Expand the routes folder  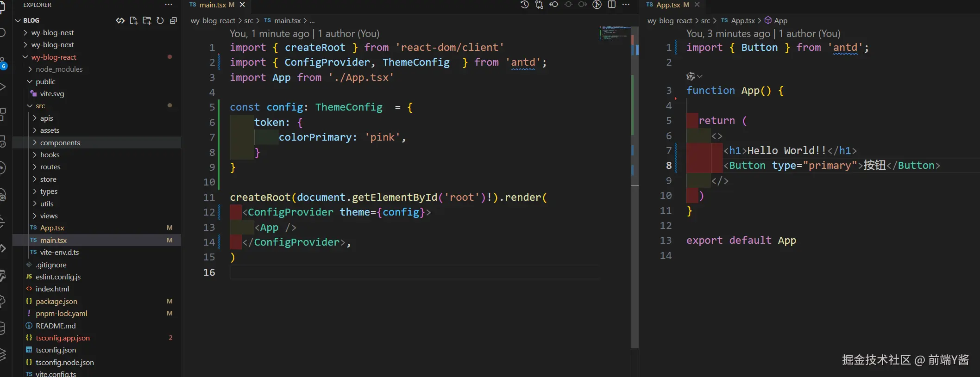click(x=35, y=167)
